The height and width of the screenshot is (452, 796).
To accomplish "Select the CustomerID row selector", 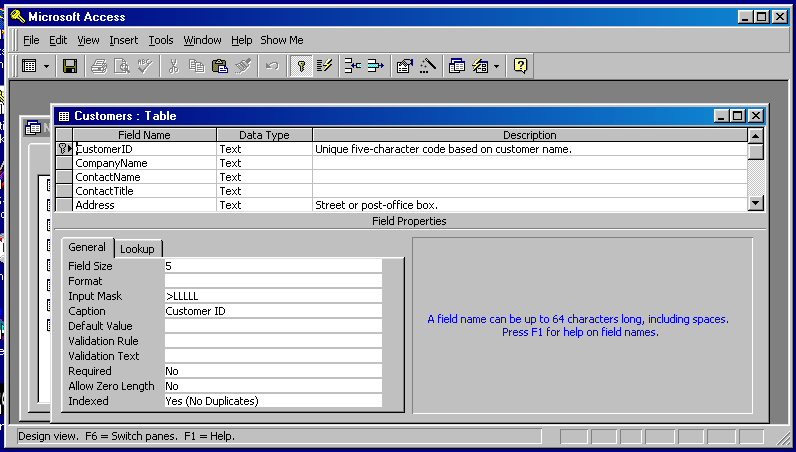I will click(64, 149).
